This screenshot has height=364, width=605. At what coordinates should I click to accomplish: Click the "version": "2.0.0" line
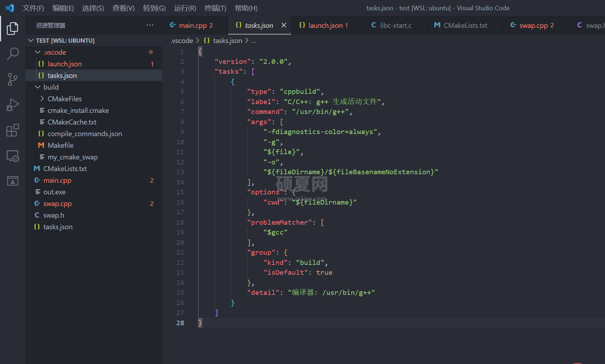tap(253, 61)
